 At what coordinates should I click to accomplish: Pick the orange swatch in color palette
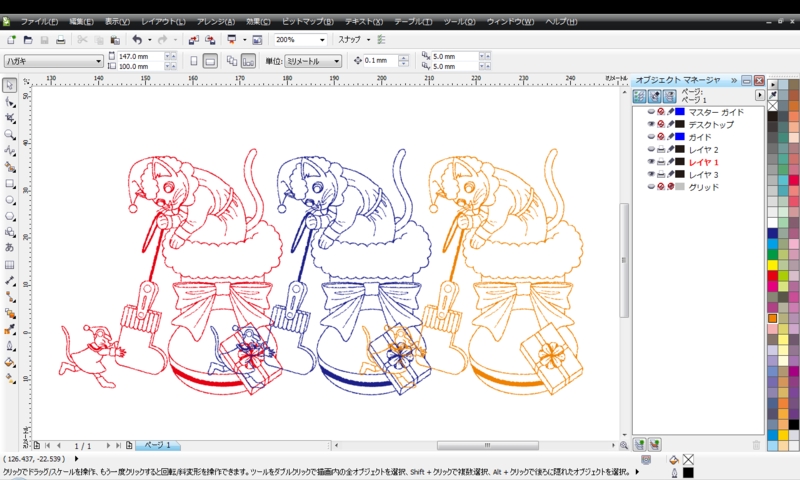coord(773,318)
